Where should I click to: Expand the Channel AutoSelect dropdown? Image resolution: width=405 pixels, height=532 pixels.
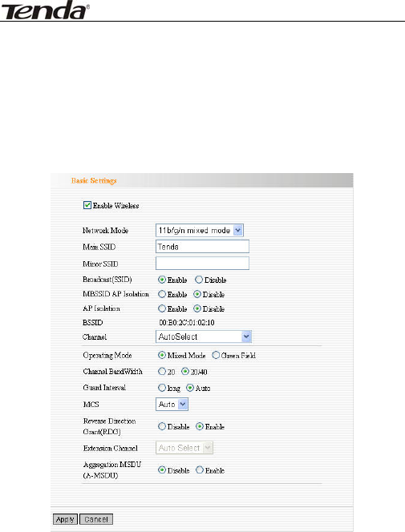(204, 337)
